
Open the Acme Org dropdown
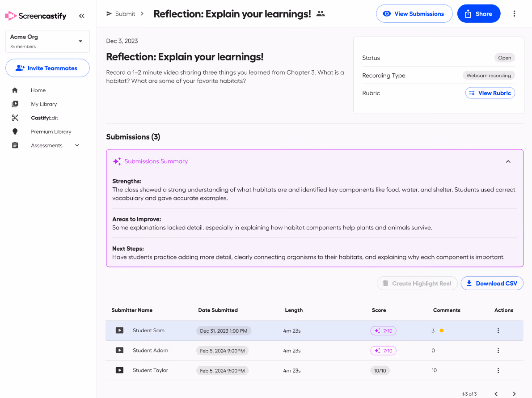tap(47, 42)
